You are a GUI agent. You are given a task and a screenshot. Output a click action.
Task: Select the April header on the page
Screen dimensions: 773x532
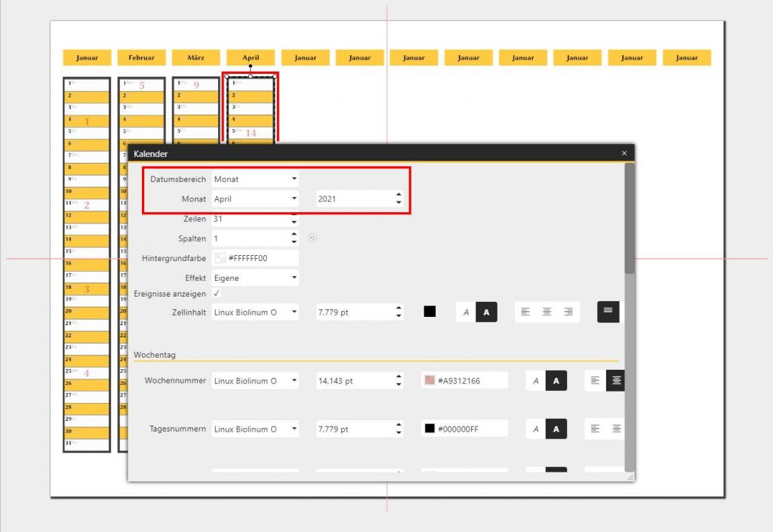click(x=251, y=57)
